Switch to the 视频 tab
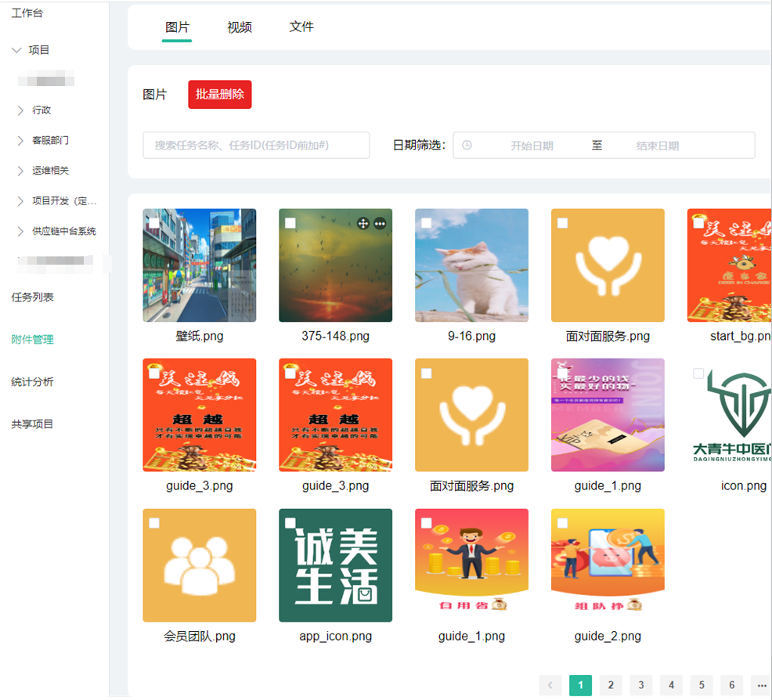This screenshot has height=700, width=772. point(240,27)
